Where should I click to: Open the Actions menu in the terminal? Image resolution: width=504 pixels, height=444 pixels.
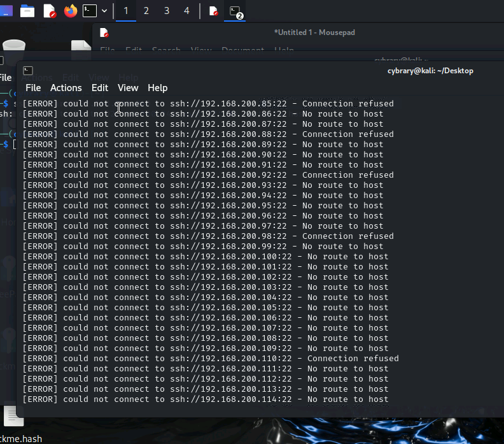coord(66,88)
